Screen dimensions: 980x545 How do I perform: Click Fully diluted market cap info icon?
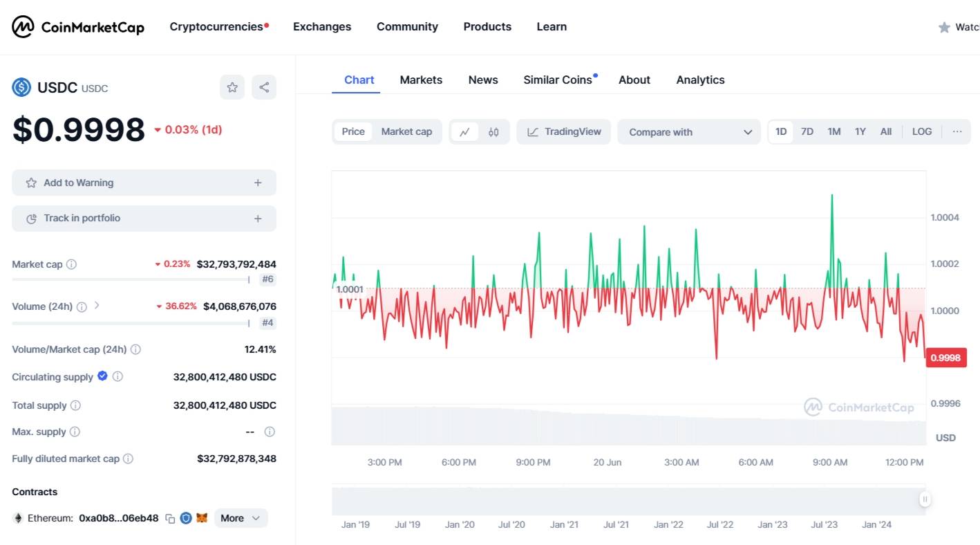point(128,459)
